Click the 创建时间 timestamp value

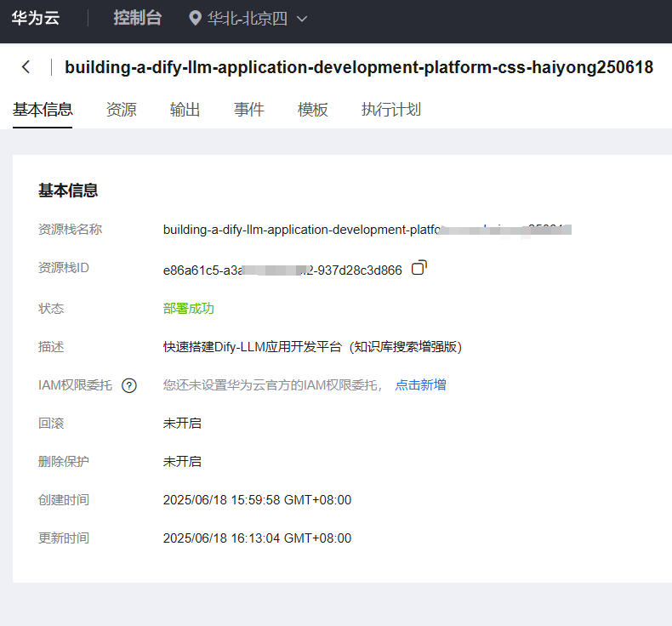pyautogui.click(x=257, y=500)
